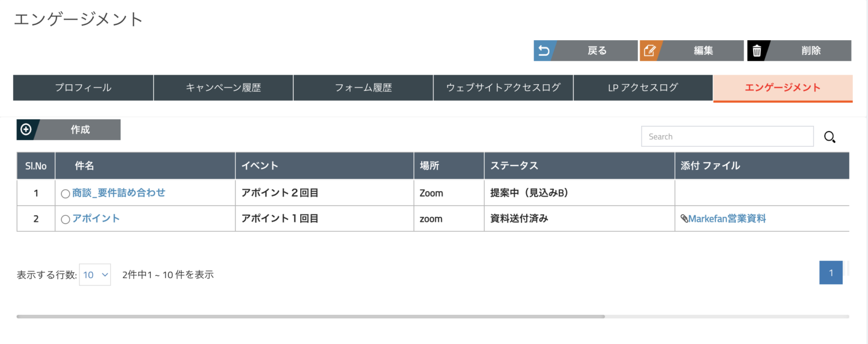868x344 pixels.
Task: Click the 提案中（見込みB） status cell
Action: [579, 193]
